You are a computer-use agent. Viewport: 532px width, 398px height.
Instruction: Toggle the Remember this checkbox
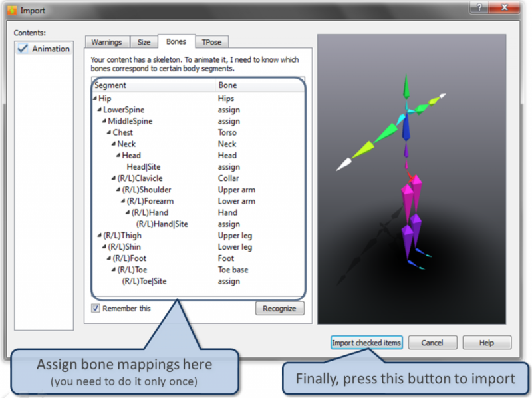click(95, 308)
